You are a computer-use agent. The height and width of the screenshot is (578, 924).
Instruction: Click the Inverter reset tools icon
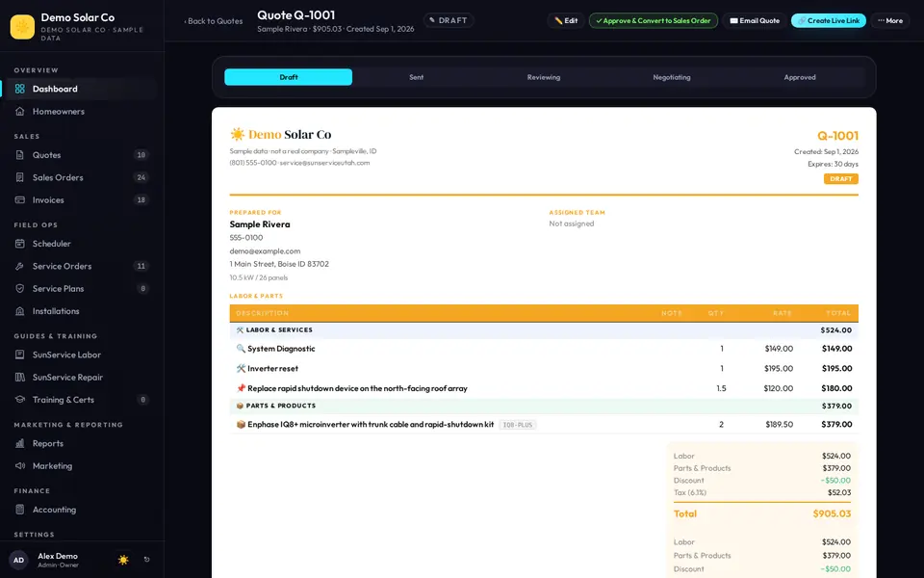[241, 368]
